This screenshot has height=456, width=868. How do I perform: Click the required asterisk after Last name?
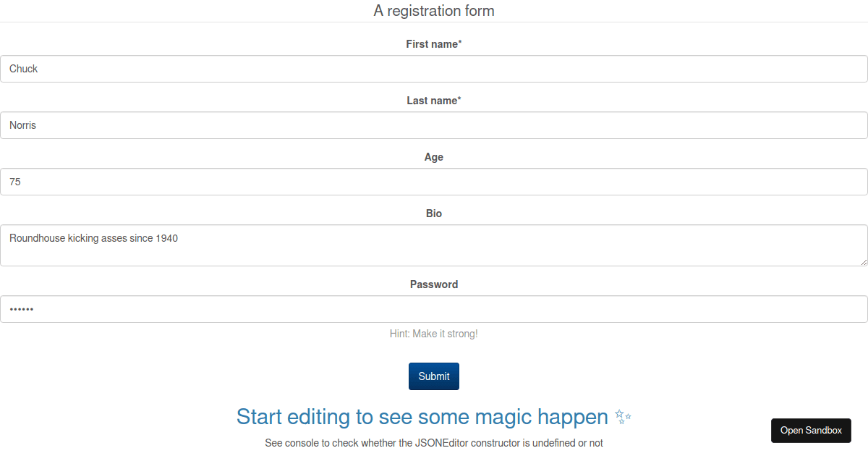pos(459,100)
